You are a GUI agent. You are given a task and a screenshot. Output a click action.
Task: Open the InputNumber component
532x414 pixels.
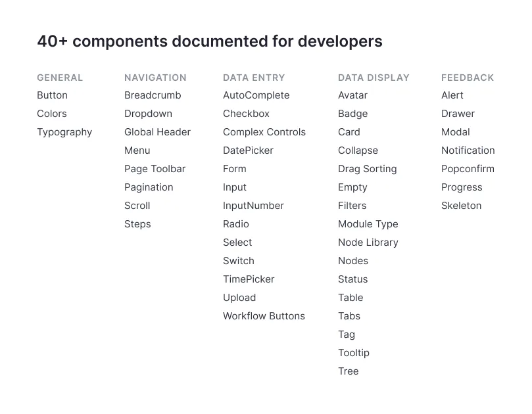(x=253, y=206)
